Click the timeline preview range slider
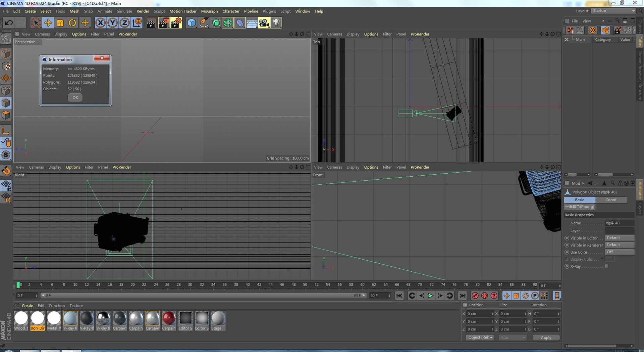Viewport: 644px width, 352px height. pos(203,295)
